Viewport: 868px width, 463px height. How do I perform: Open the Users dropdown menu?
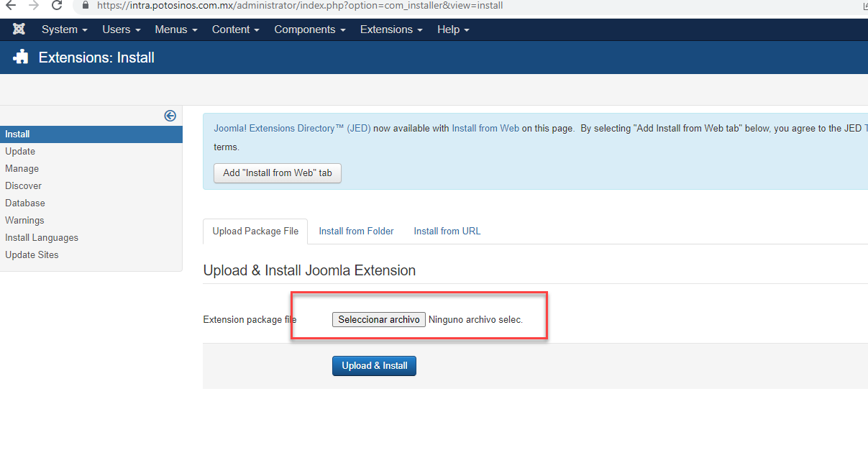(x=122, y=29)
